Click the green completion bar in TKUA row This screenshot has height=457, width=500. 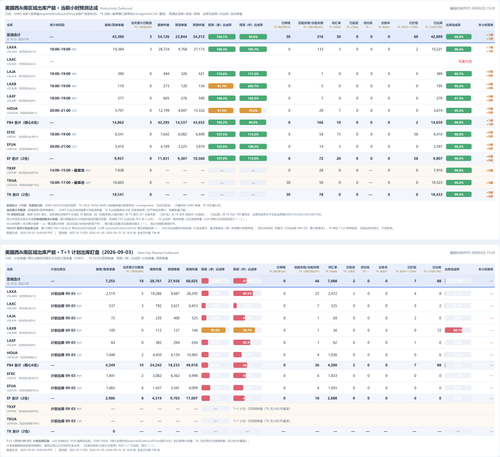click(x=459, y=183)
